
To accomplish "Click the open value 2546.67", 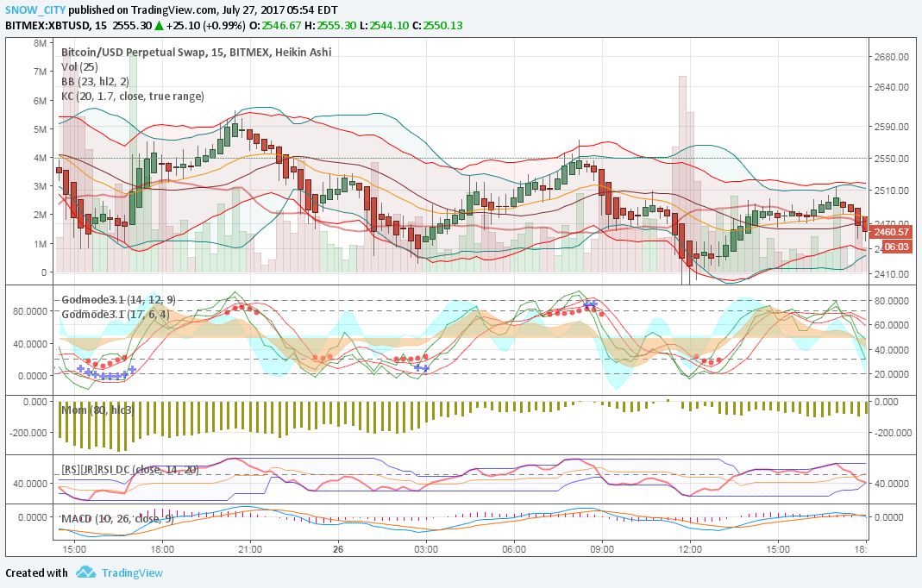I will tap(281, 25).
